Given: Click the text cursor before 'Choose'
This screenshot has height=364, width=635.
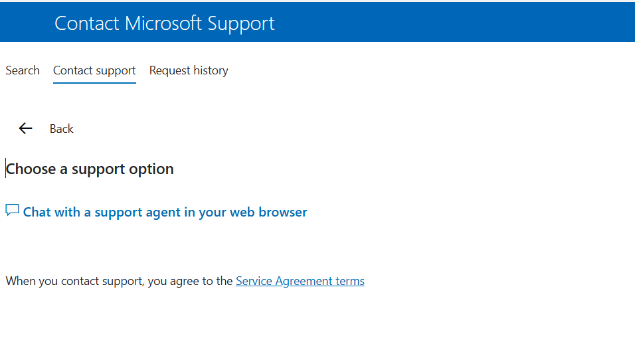Looking at the screenshot, I should coord(6,169).
